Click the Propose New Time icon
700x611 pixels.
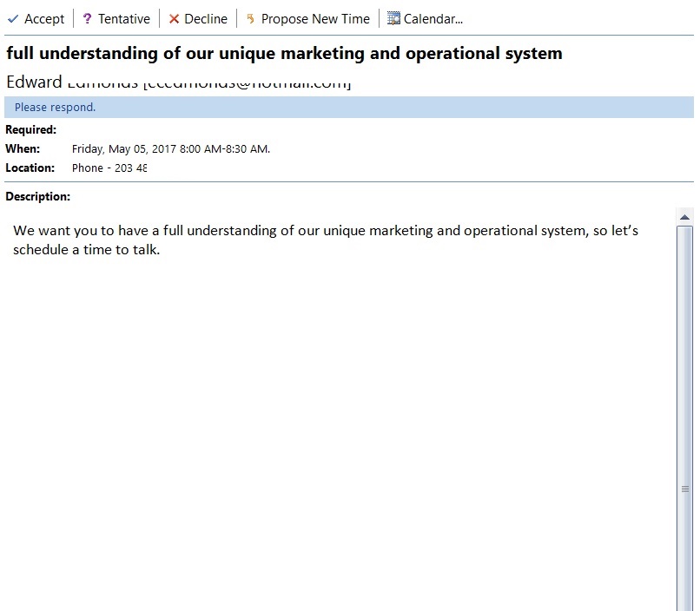click(x=251, y=18)
